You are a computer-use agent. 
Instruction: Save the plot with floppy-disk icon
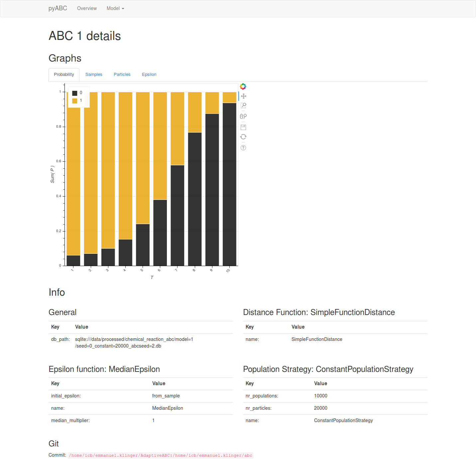243,127
